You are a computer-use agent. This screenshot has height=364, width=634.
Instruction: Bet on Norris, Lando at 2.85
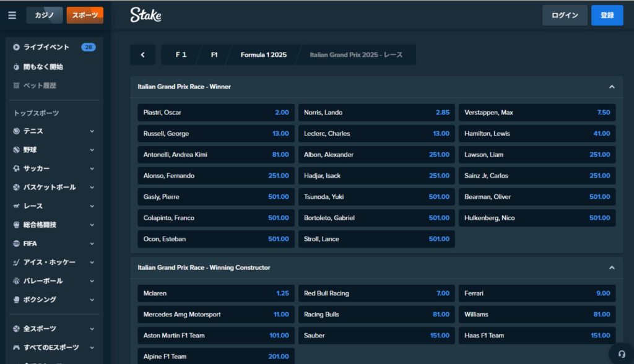click(376, 113)
